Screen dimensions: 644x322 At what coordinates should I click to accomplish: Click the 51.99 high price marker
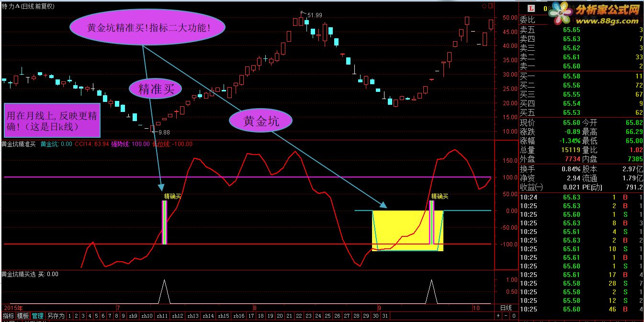[314, 15]
